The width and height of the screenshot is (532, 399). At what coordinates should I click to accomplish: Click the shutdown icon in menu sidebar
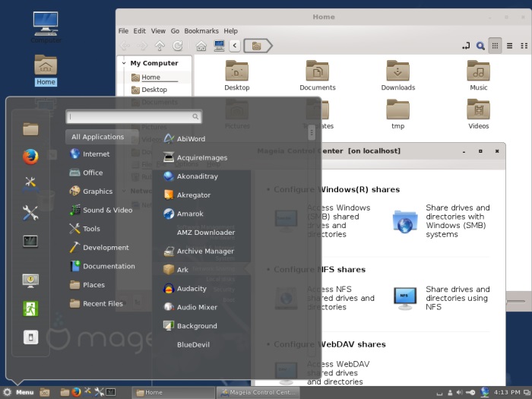coord(30,337)
